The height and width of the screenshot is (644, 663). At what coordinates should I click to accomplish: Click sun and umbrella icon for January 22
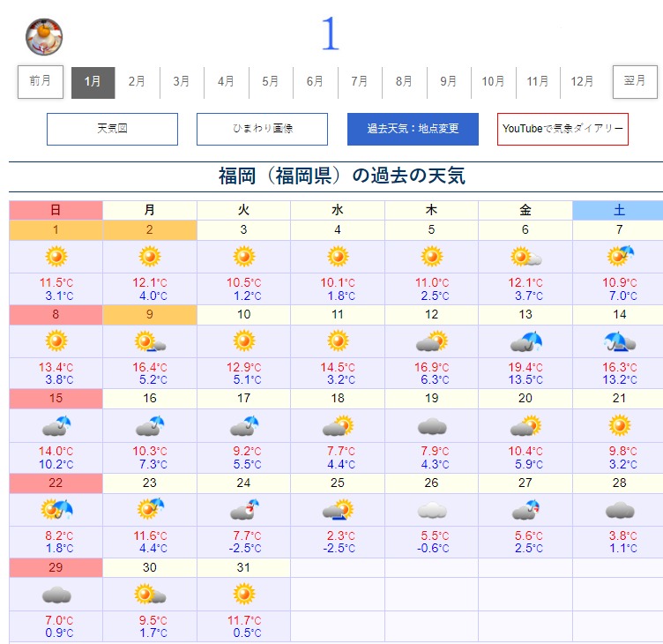tap(56, 510)
